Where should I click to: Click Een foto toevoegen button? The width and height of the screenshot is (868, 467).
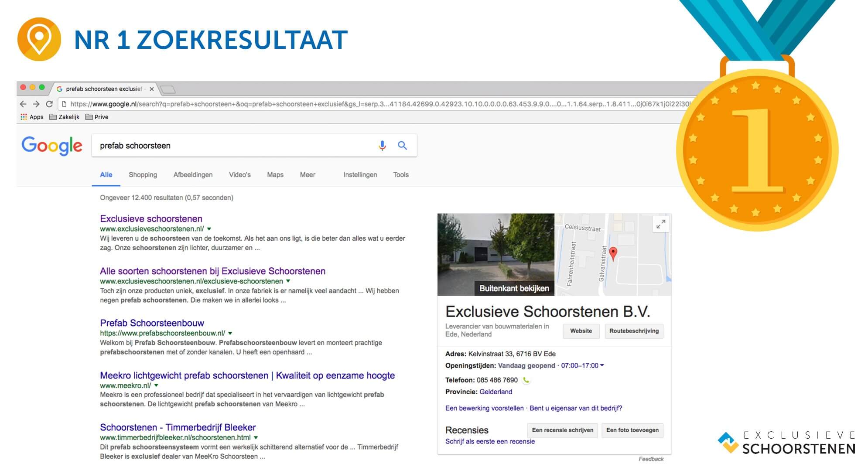632,430
